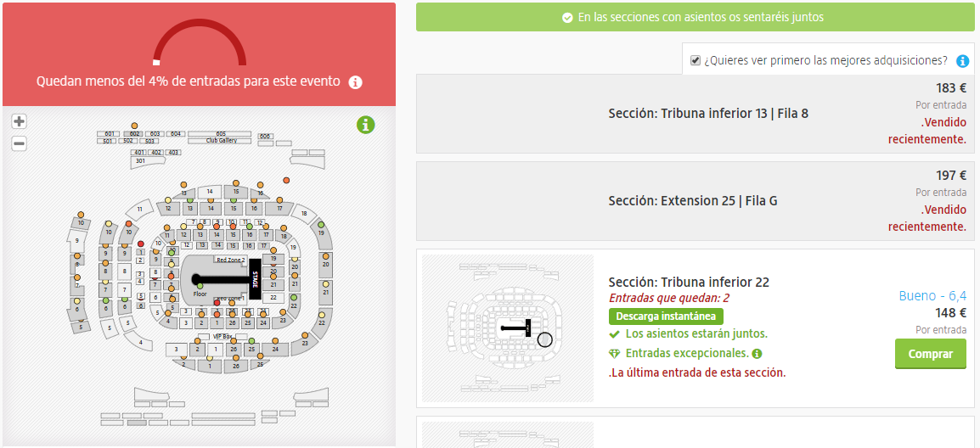Open the Descarga instantánea badge
Image resolution: width=980 pixels, height=448 pixels.
point(666,316)
